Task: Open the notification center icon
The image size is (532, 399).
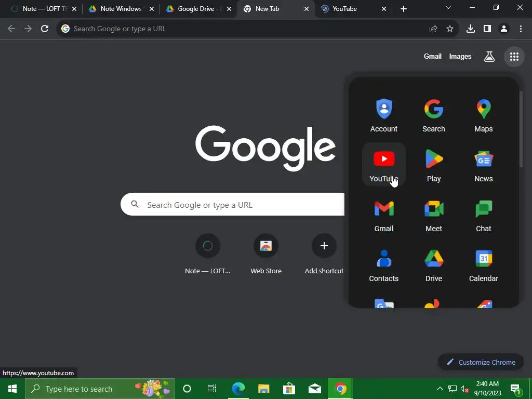Action: pos(515,389)
